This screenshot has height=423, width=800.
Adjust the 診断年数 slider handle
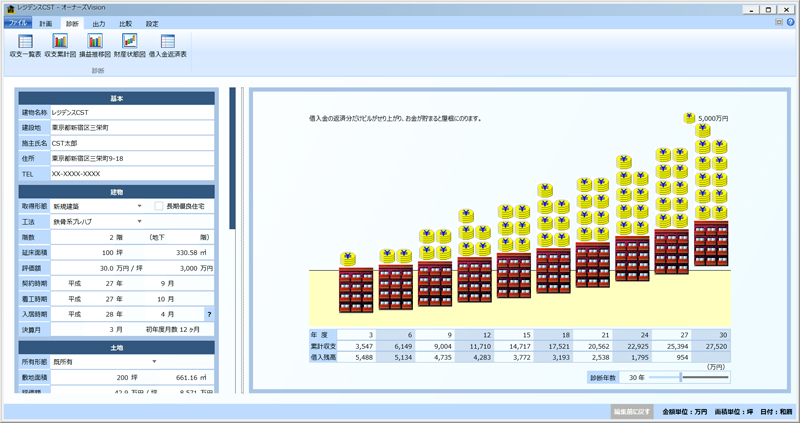click(x=680, y=377)
